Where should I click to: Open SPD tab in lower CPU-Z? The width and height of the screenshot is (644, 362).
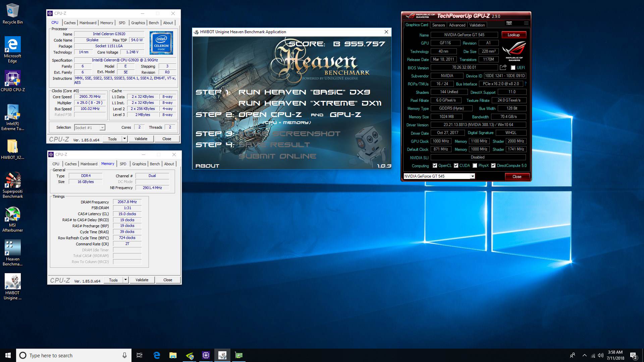point(123,164)
